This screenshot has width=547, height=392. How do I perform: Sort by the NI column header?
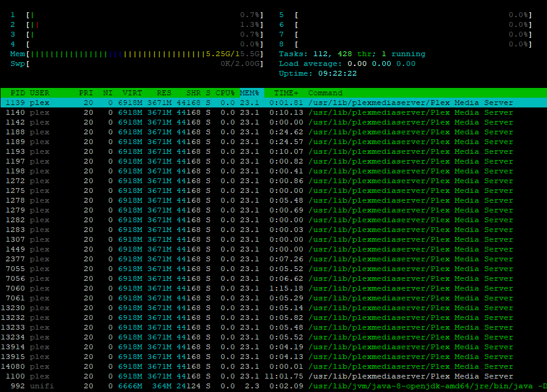pyautogui.click(x=108, y=93)
